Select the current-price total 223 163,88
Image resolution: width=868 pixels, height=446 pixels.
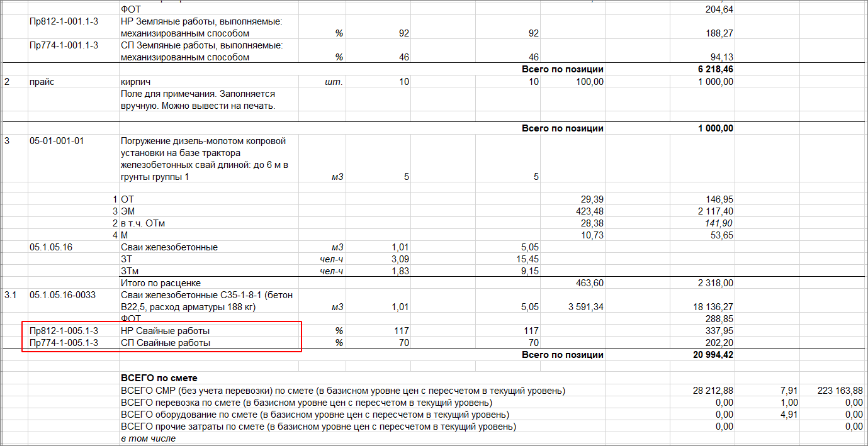coord(842,391)
